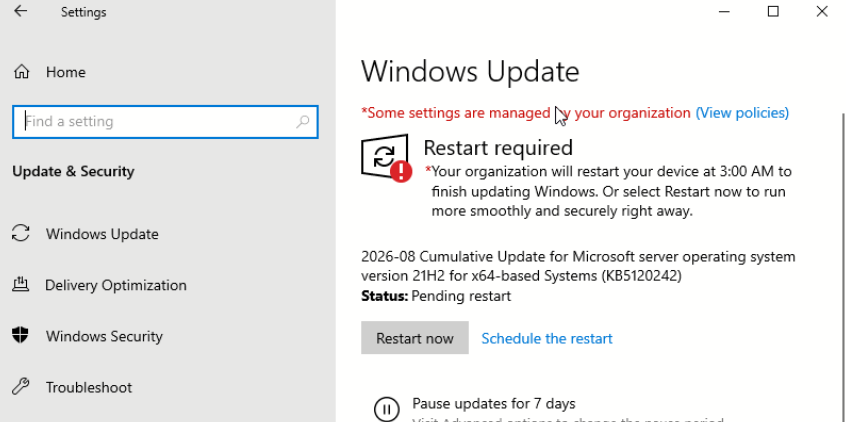This screenshot has width=846, height=422.
Task: Open Home from the sidebar house icon
Action: pos(22,72)
